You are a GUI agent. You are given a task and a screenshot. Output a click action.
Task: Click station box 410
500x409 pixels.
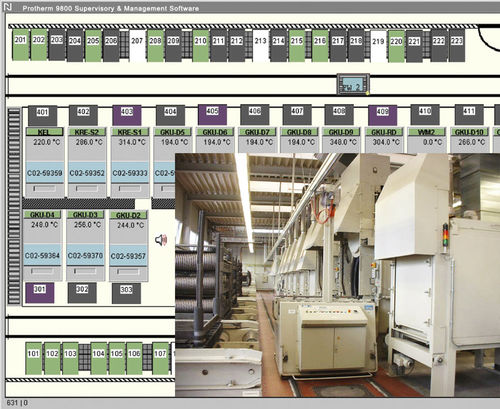coord(425,114)
